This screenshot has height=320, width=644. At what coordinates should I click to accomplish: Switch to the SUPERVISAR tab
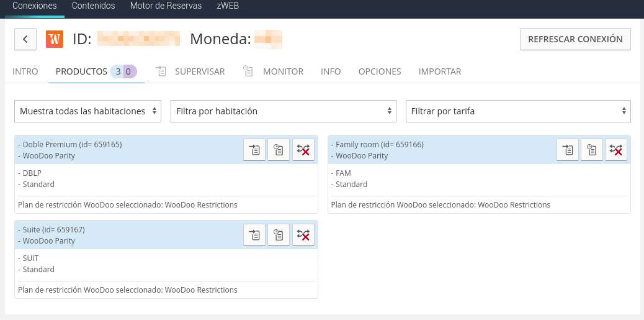[x=199, y=71]
